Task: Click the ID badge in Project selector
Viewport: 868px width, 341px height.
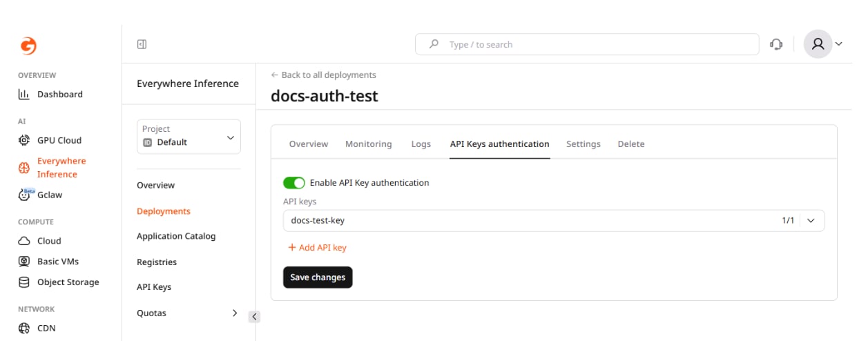Action: 147,142
